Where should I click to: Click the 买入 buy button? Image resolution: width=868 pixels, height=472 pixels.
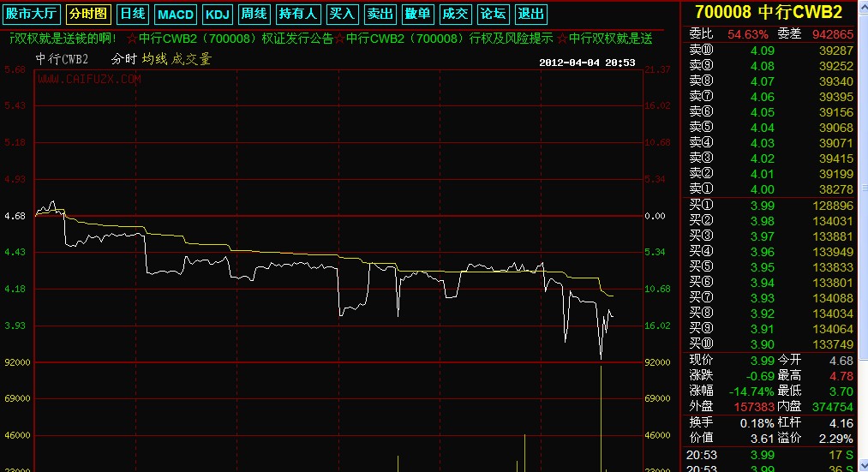click(342, 14)
